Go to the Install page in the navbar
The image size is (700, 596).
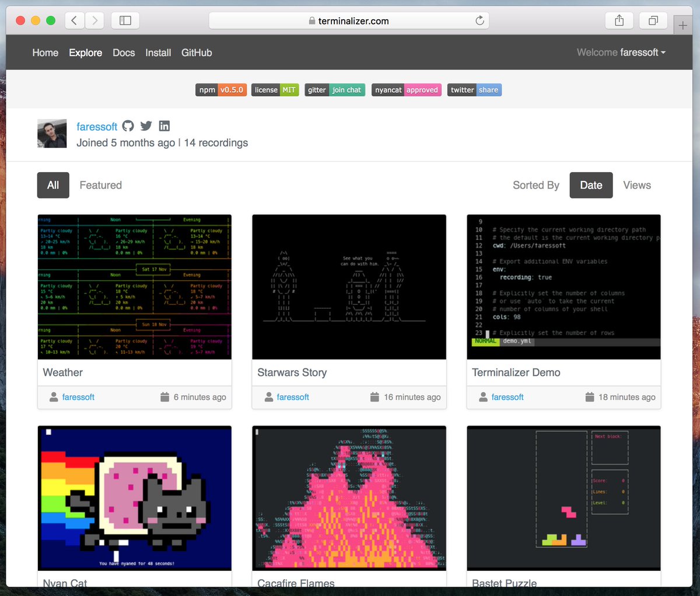point(157,53)
